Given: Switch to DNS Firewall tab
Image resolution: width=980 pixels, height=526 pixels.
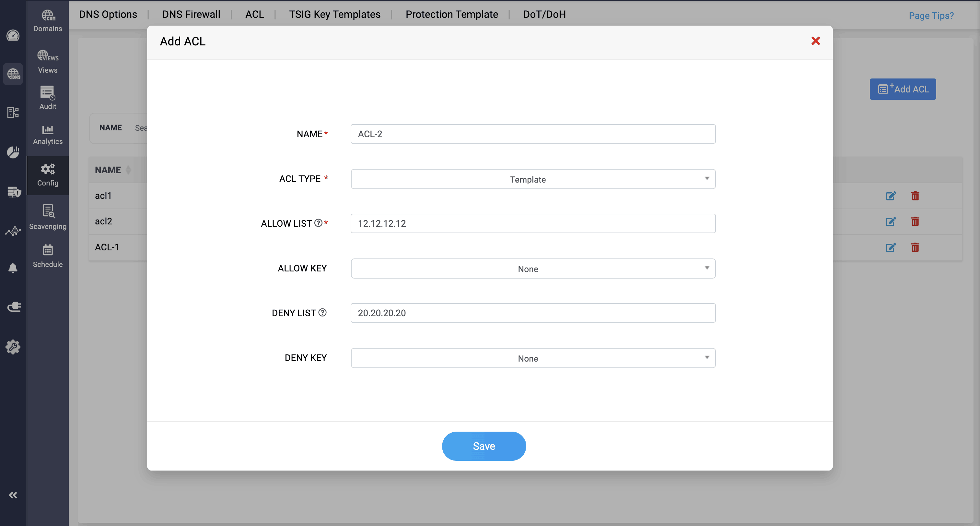Looking at the screenshot, I should 191,15.
